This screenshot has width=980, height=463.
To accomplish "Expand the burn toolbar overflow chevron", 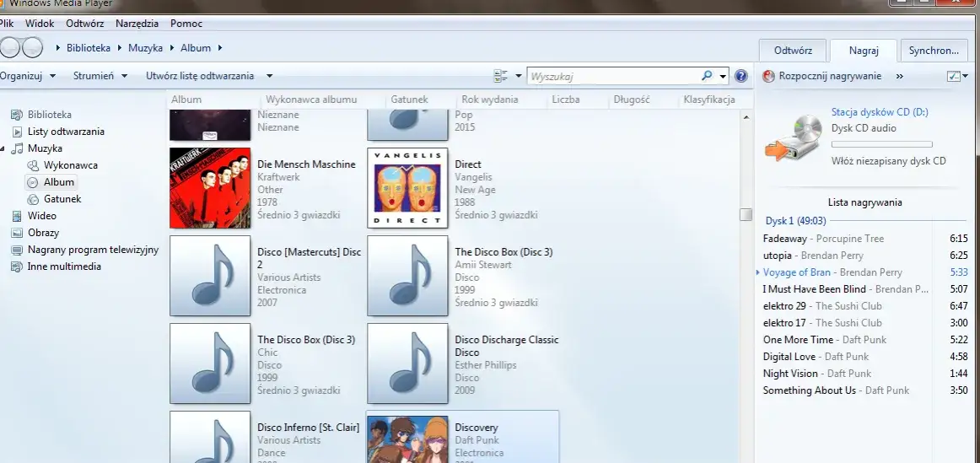I will (x=899, y=76).
